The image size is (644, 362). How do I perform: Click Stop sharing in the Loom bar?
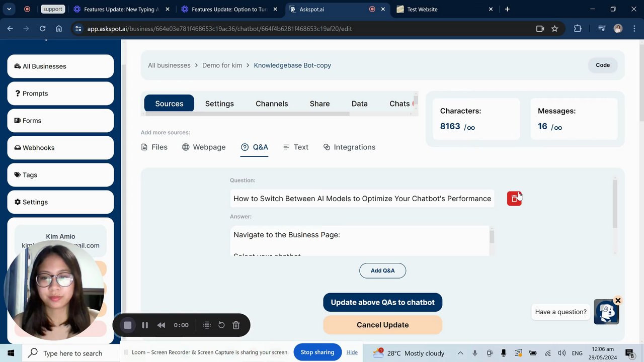click(317, 352)
